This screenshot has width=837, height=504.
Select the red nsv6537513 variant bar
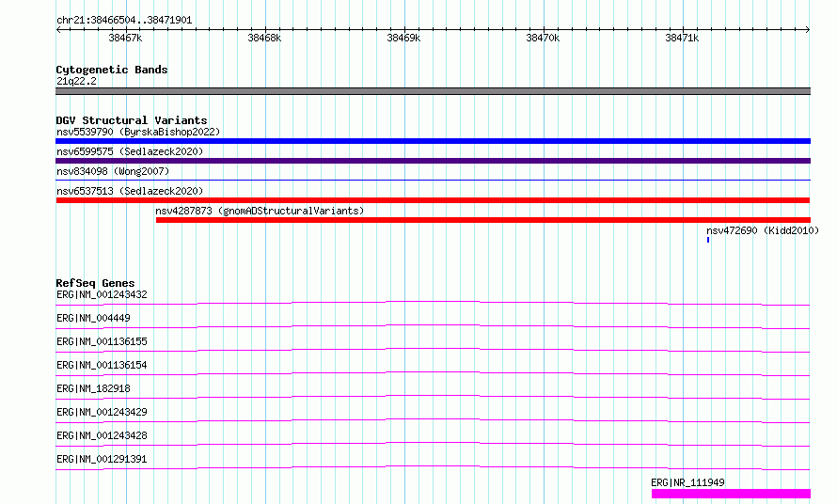[433, 200]
